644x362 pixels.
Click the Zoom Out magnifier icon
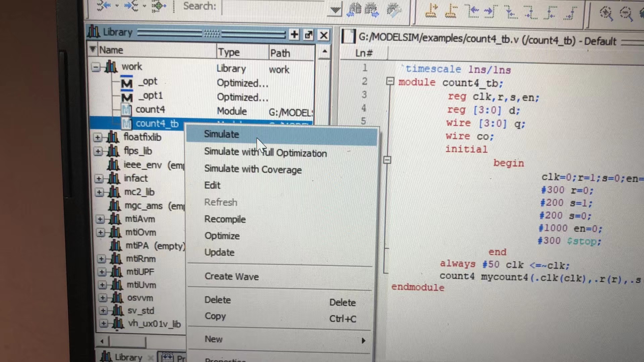[626, 14]
